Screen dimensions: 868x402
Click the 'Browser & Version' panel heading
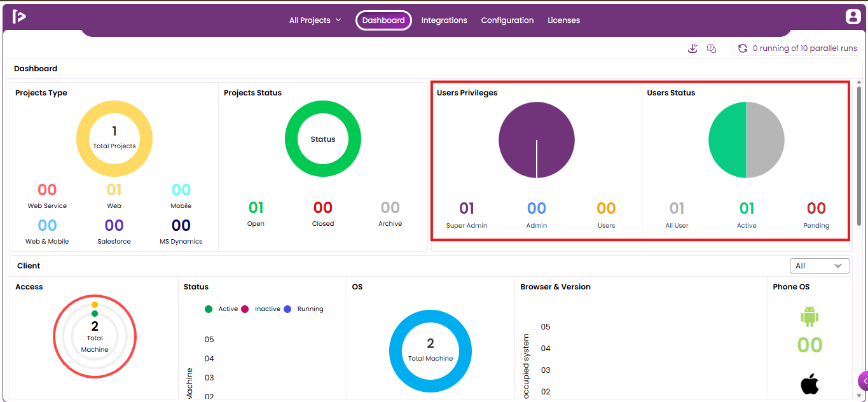coord(555,287)
